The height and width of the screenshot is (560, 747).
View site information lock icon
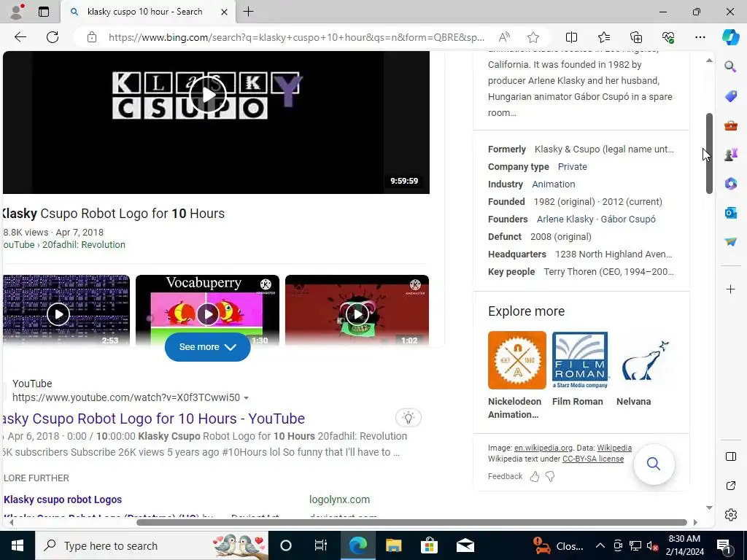coord(91,37)
